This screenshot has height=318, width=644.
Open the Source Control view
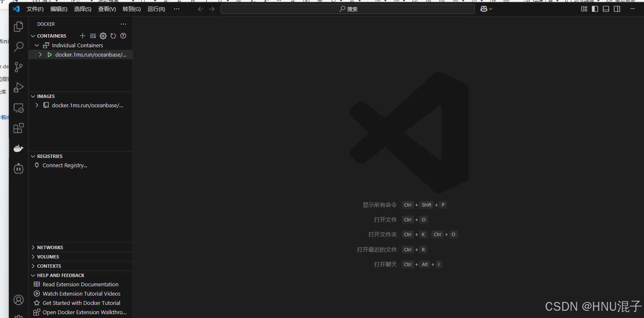(19, 67)
